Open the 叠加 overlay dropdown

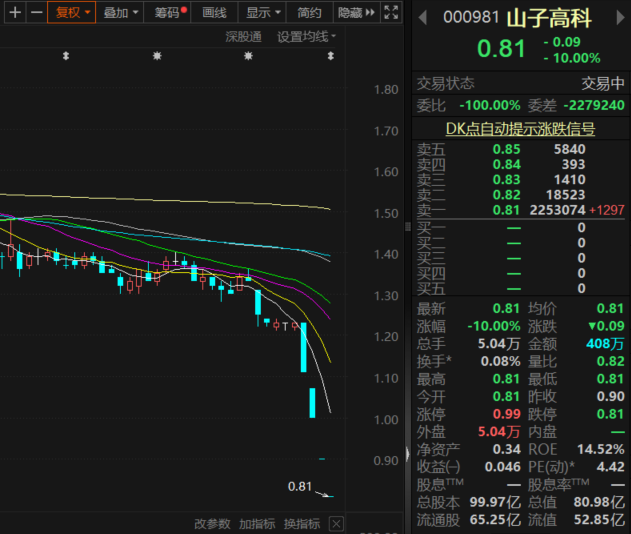[x=120, y=12]
